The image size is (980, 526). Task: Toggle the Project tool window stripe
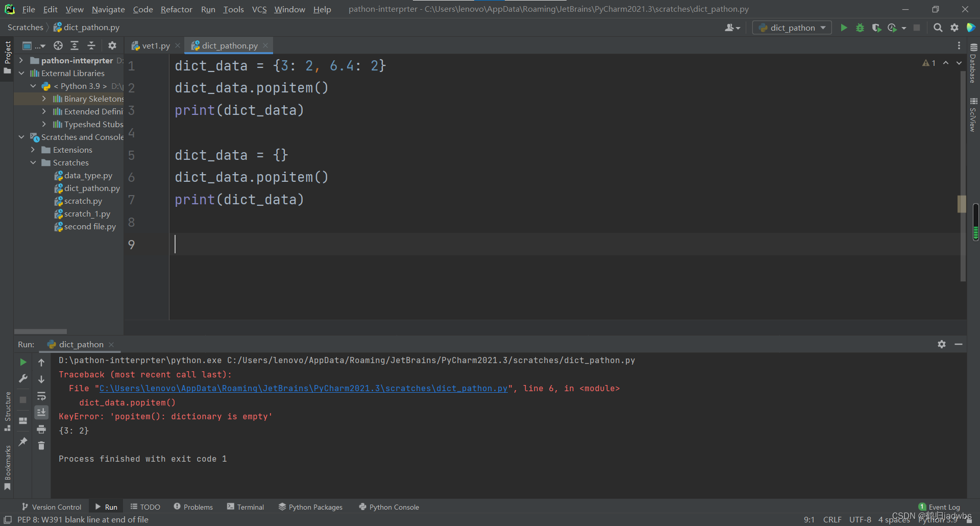pos(7,57)
